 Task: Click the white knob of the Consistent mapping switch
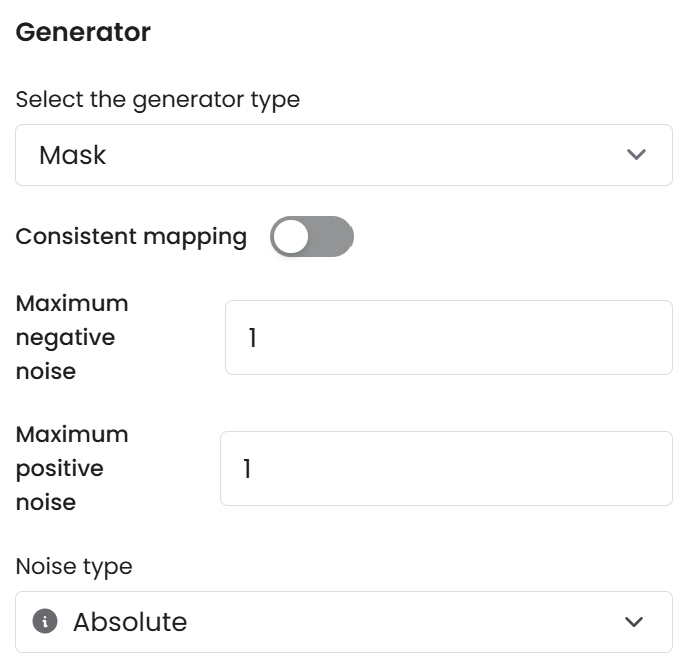(291, 237)
